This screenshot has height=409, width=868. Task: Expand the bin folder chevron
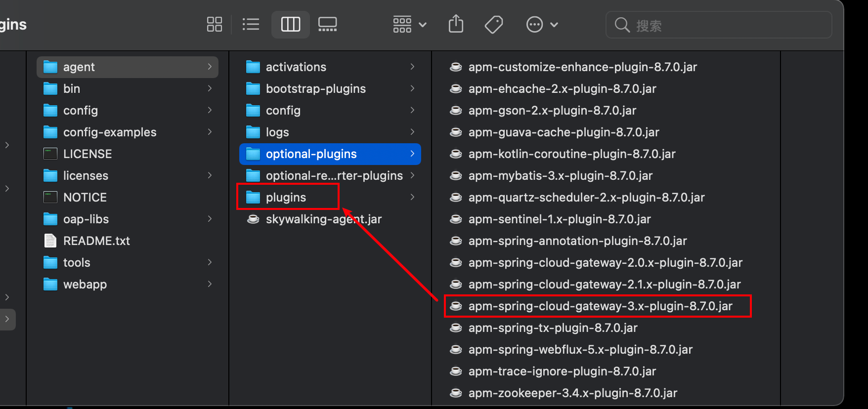pyautogui.click(x=210, y=88)
